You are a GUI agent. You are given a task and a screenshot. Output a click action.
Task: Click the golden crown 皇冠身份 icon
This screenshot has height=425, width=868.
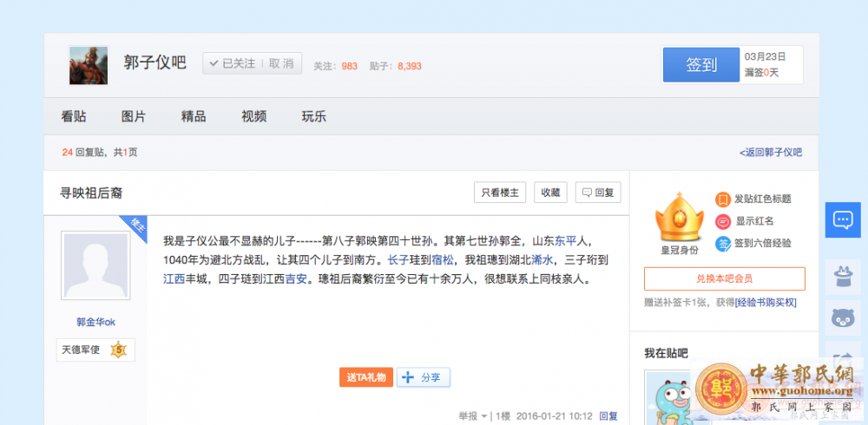[x=679, y=217]
